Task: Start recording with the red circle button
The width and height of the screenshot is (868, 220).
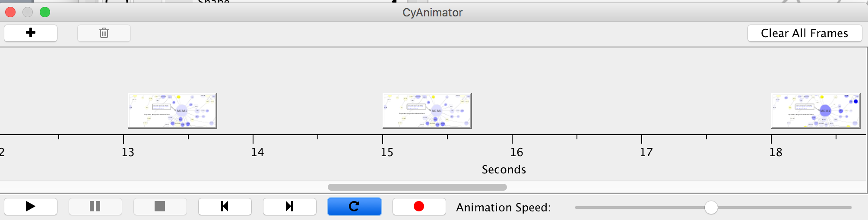Action: [419, 207]
